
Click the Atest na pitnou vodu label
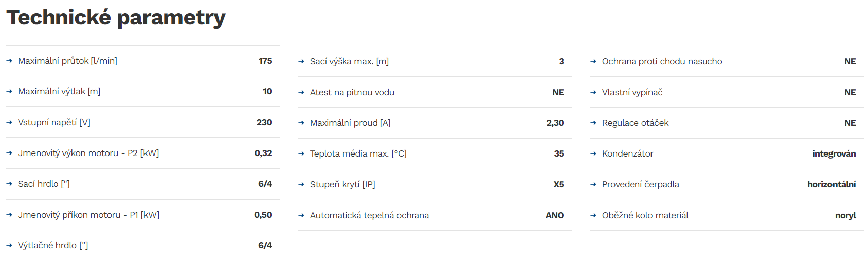click(352, 92)
